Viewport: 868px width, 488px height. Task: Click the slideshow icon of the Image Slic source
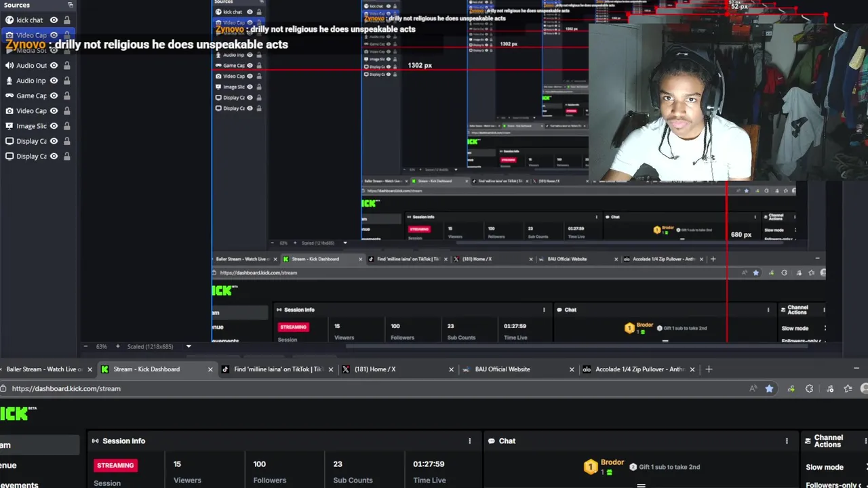tap(9, 126)
